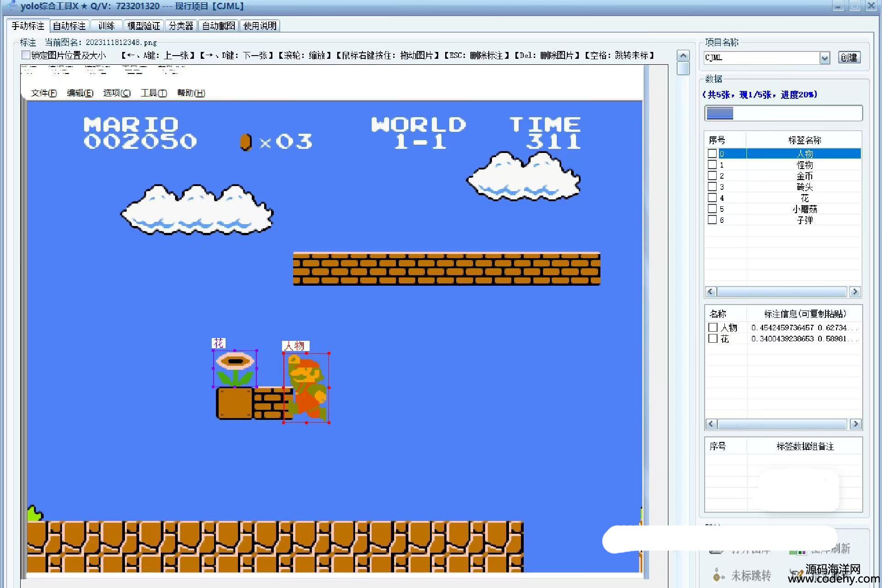
Task: Select the 小蘑菇 label name
Action: 804,209
